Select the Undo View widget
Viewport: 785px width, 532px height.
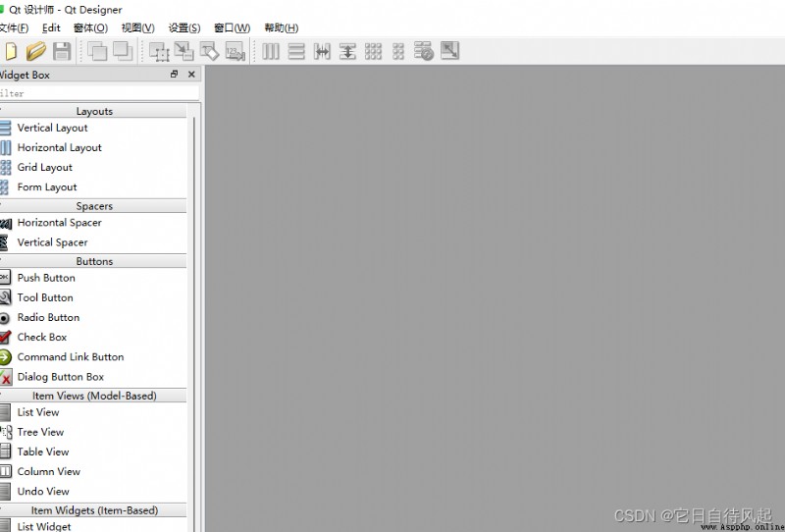(93, 492)
